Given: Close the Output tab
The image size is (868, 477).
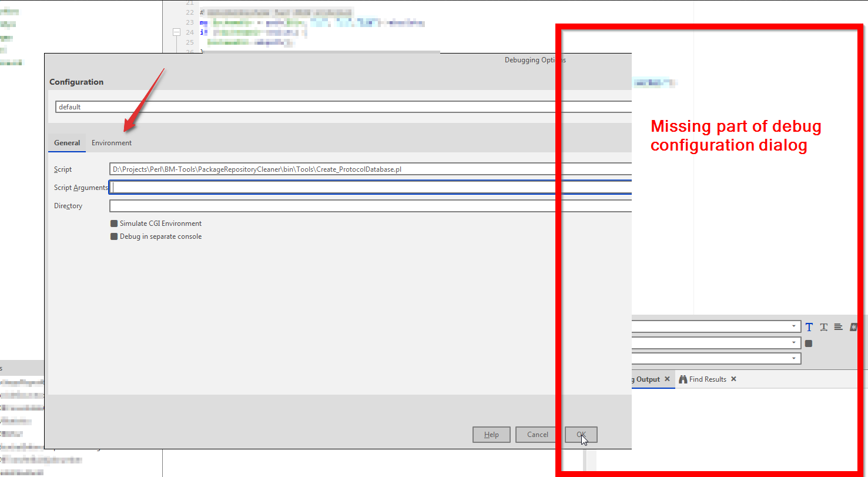Looking at the screenshot, I should (x=667, y=379).
